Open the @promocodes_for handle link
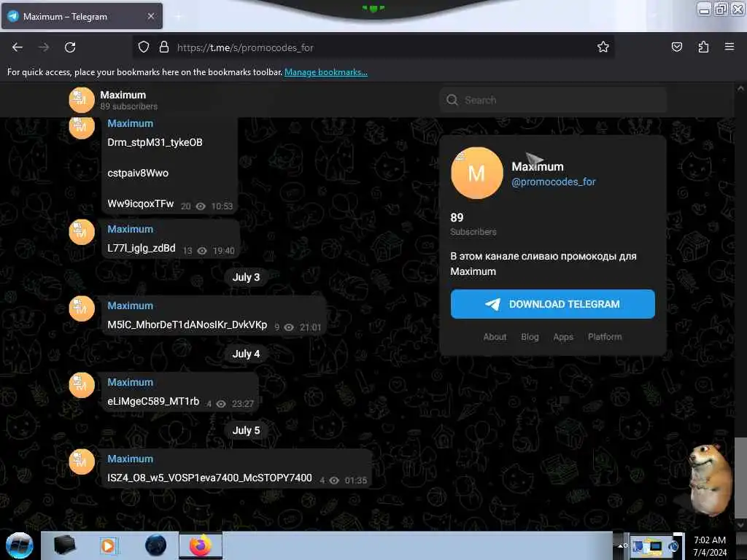 click(x=553, y=182)
